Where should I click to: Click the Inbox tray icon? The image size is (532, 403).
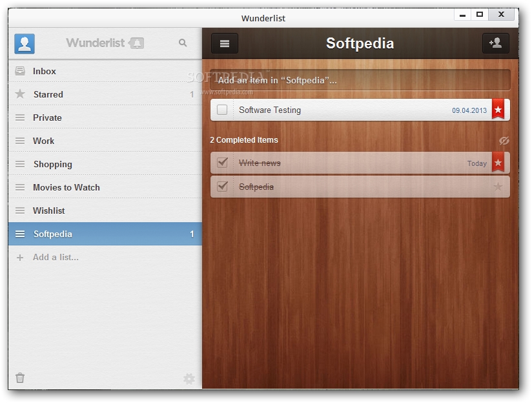20,71
